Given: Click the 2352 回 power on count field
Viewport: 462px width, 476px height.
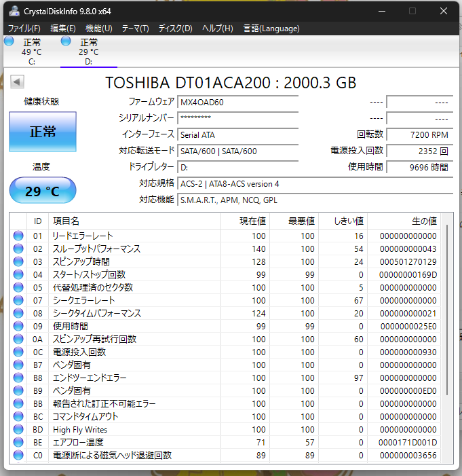Looking at the screenshot, I should coord(420,151).
